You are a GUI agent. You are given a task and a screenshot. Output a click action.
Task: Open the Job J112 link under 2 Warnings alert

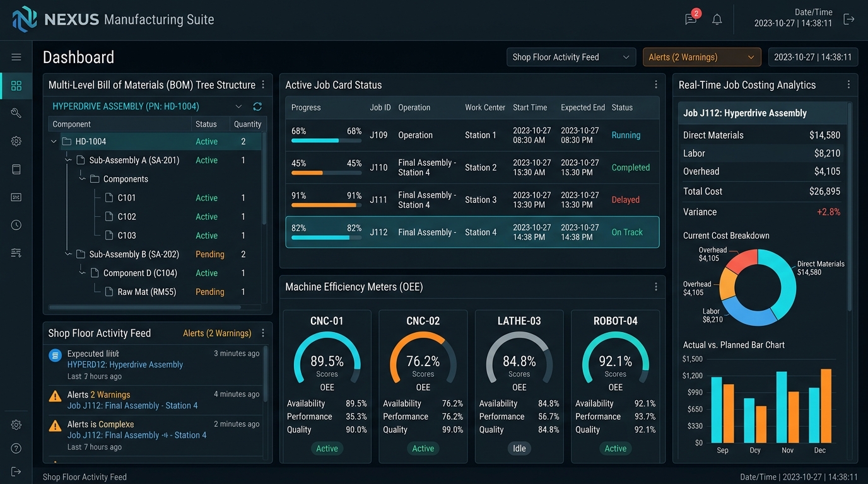pyautogui.click(x=132, y=406)
